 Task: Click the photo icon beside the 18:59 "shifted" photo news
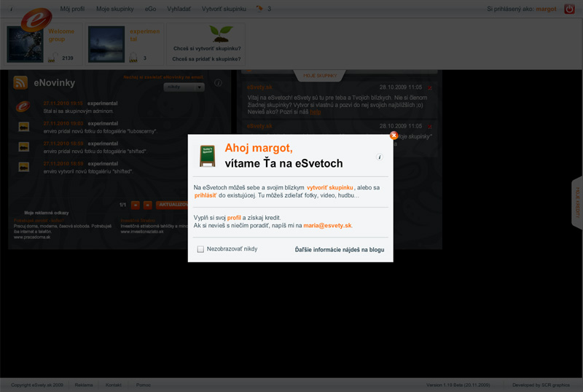coord(24,147)
